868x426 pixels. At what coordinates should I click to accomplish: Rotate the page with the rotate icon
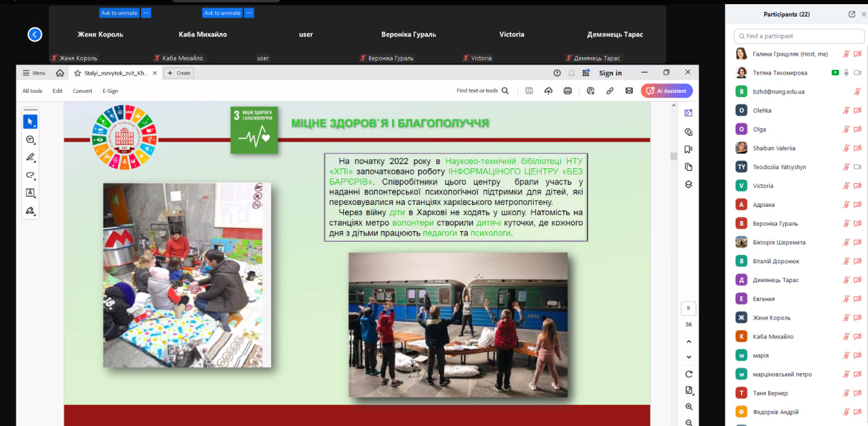689,374
